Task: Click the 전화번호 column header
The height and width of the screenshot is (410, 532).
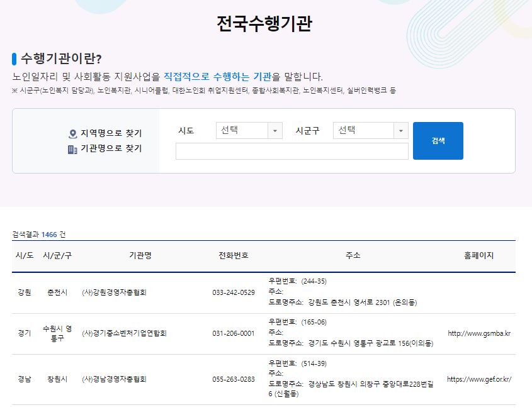Action: tap(234, 255)
